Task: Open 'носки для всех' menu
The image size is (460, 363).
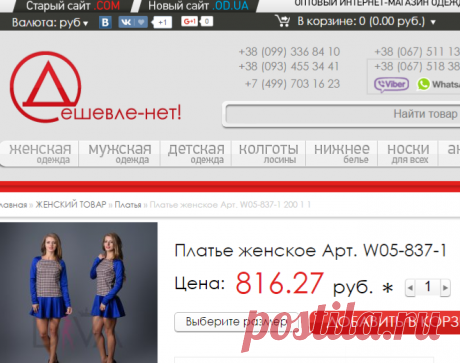Action: click(x=408, y=153)
